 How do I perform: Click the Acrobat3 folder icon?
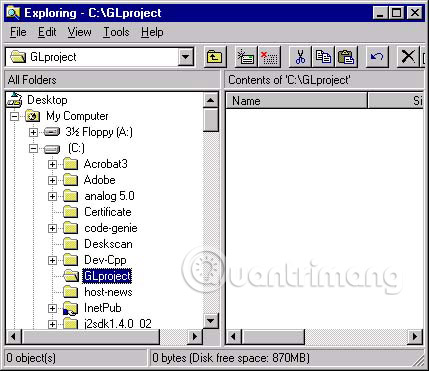click(71, 164)
